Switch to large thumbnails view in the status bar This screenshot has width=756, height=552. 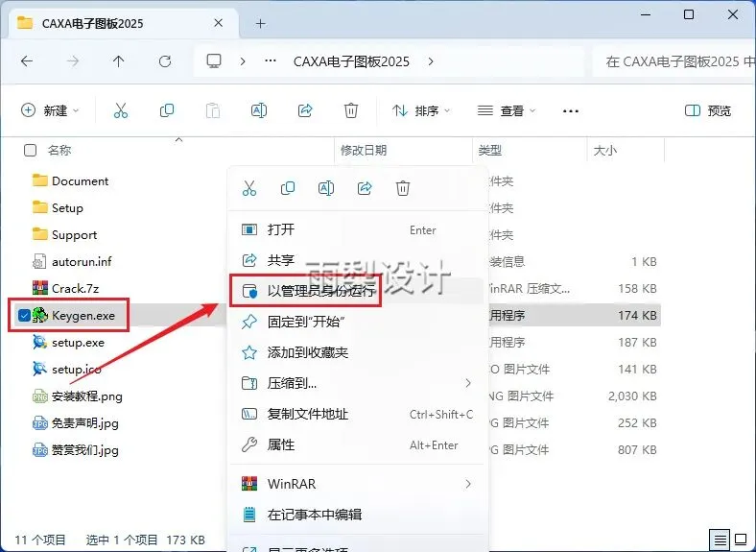pos(741,540)
